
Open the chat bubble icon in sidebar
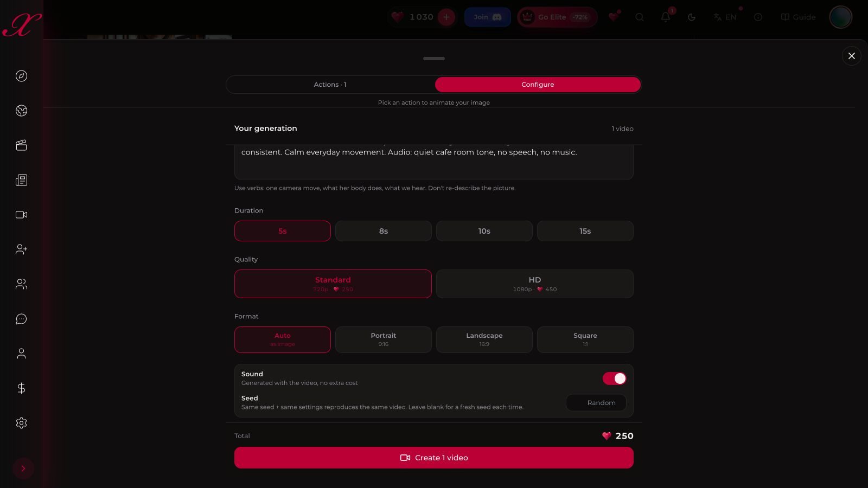point(21,319)
